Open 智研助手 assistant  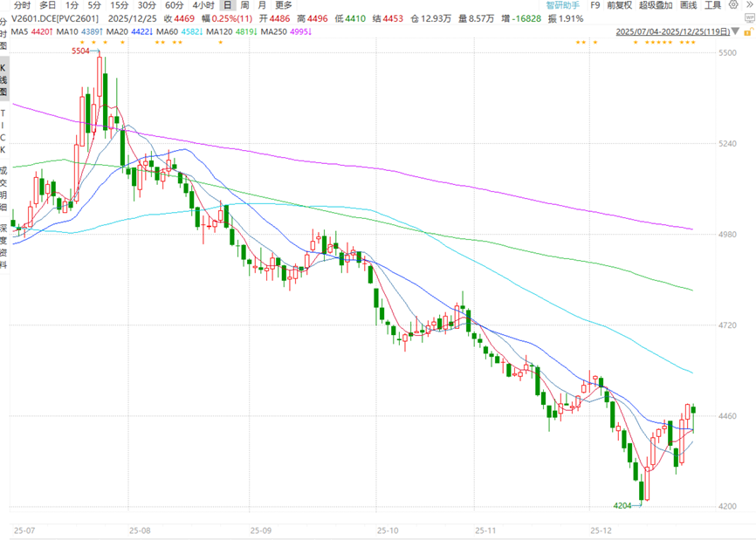pyautogui.click(x=562, y=5)
